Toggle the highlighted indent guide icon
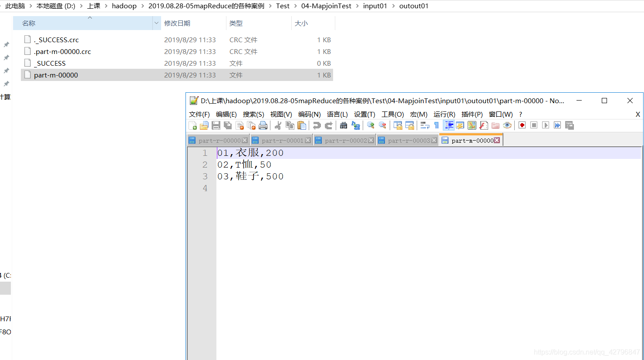Viewport: 644px width, 360px height. point(448,125)
